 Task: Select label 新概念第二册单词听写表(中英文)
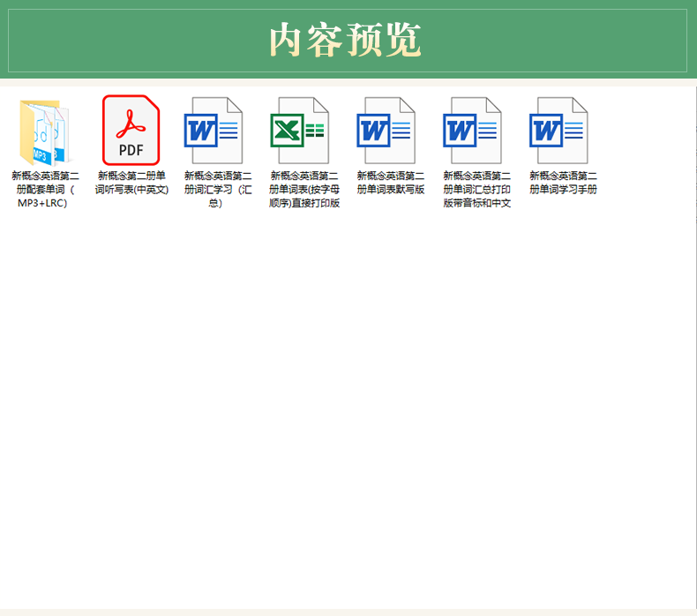point(131,183)
